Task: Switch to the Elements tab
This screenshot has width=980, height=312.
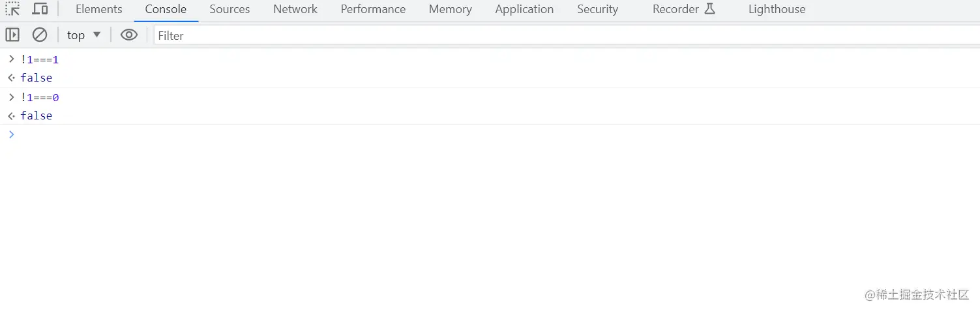Action: 99,9
